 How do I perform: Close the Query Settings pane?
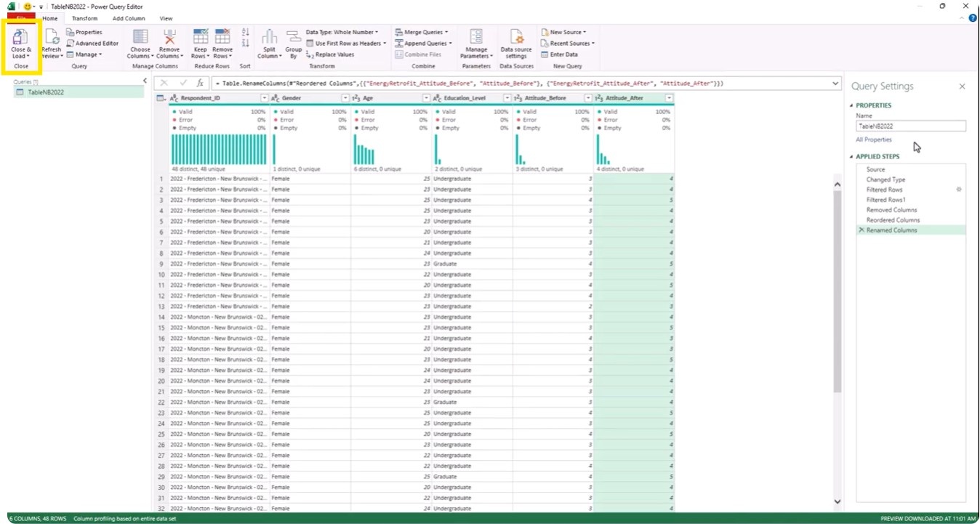(962, 86)
